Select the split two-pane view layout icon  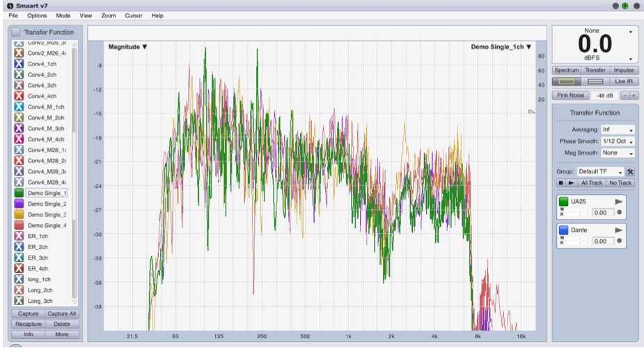tap(595, 81)
